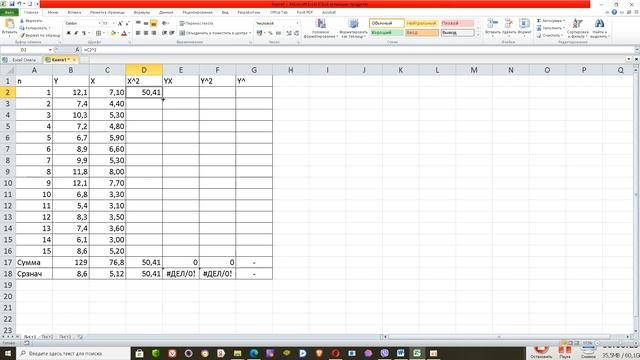640x360 pixels.
Task: Increase font size with the large A icon
Action: pos(120,24)
